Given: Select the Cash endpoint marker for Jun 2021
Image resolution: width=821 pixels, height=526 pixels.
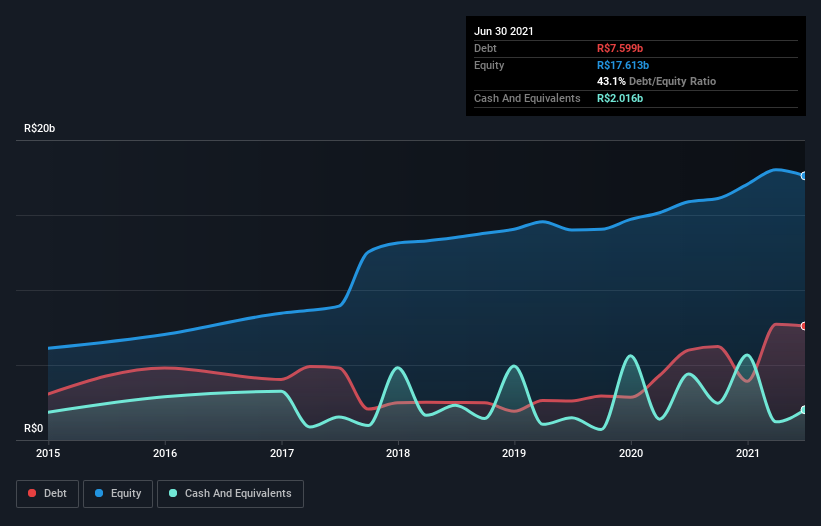Looking at the screenshot, I should pyautogui.click(x=804, y=410).
